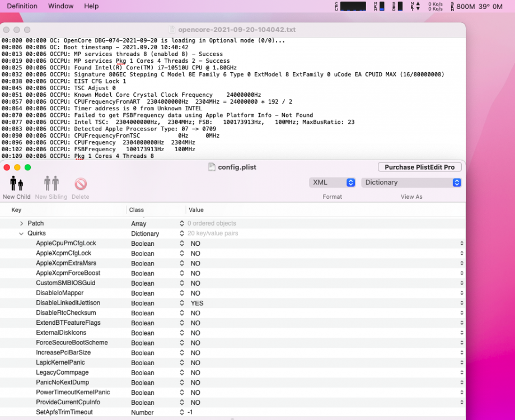Toggle ProvideCurrentCpuInfo value popup arrow
Image resolution: width=515 pixels, height=420 pixels.
[x=462, y=402]
